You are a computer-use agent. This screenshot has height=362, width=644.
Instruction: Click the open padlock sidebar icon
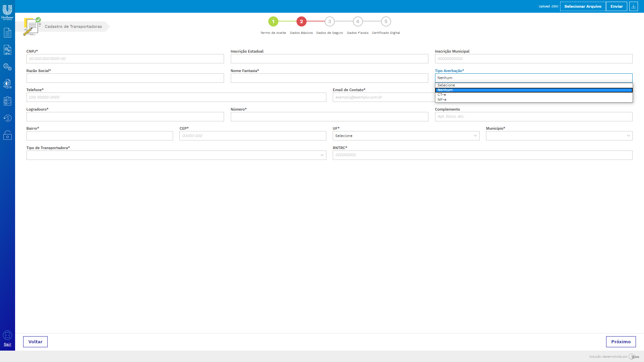pyautogui.click(x=7, y=135)
